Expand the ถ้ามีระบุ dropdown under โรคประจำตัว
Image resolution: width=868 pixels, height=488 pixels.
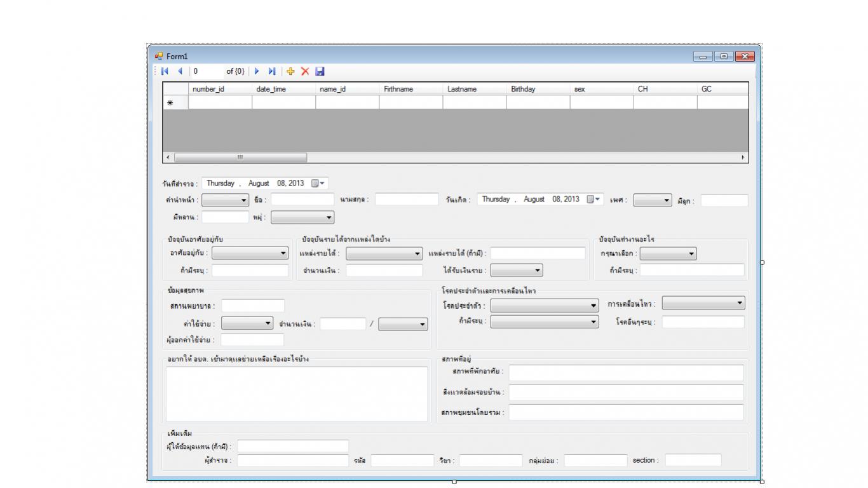click(545, 322)
